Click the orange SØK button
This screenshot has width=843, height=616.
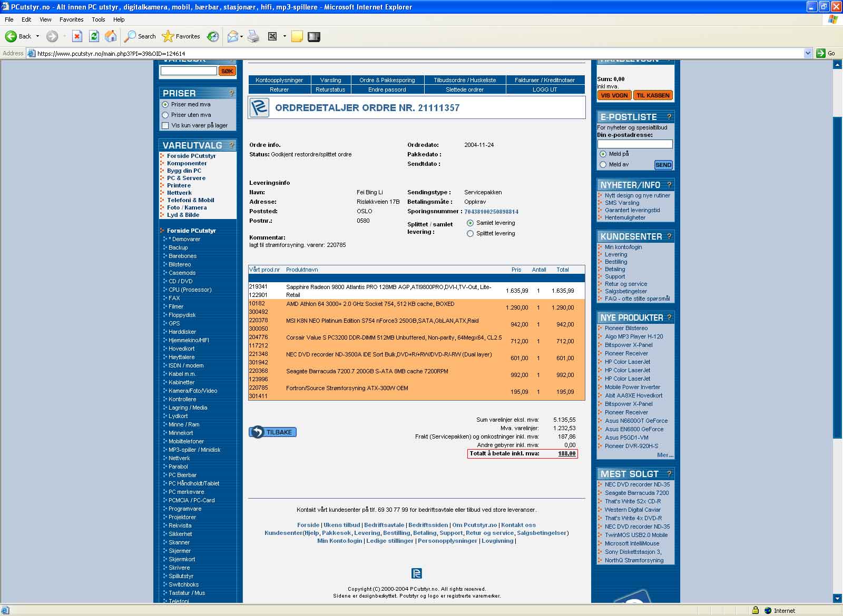click(227, 71)
